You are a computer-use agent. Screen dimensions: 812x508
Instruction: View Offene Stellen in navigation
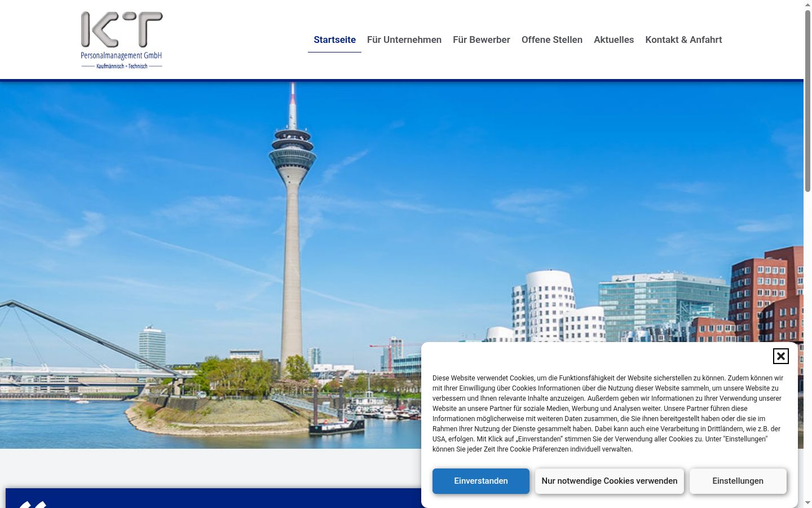click(552, 40)
